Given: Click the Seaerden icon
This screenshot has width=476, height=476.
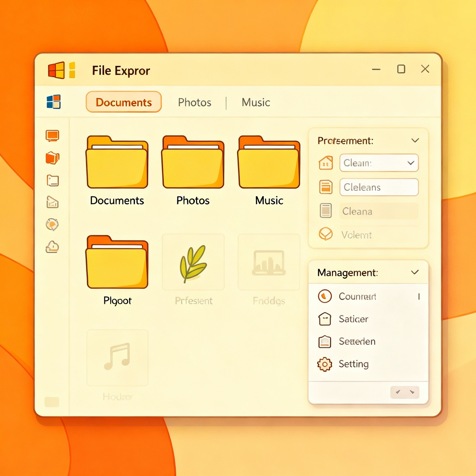Looking at the screenshot, I should click(325, 341).
